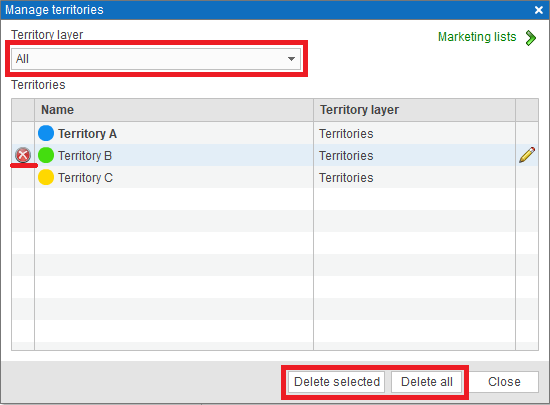Select the Territory A row
This screenshot has height=405, width=550.
pyautogui.click(x=275, y=133)
